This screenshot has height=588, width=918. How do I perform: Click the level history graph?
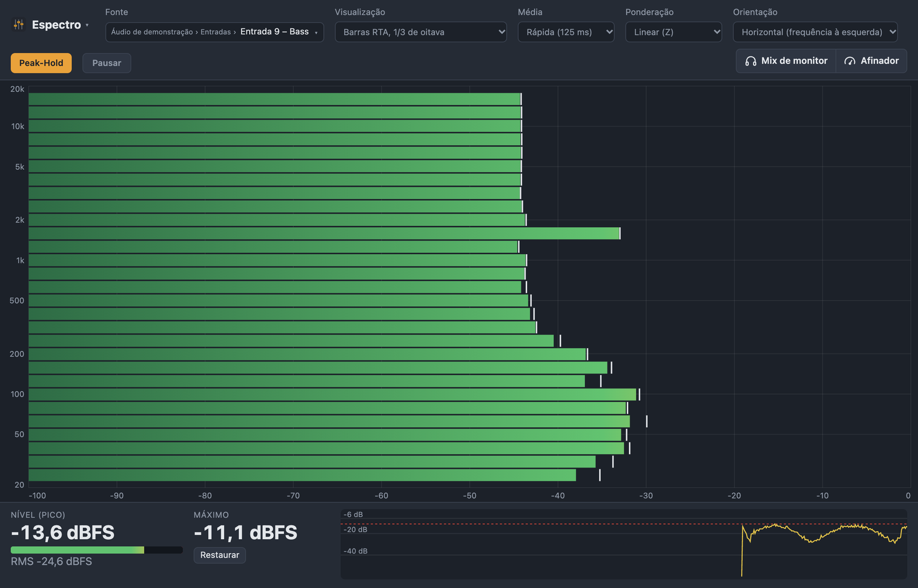[624, 544]
